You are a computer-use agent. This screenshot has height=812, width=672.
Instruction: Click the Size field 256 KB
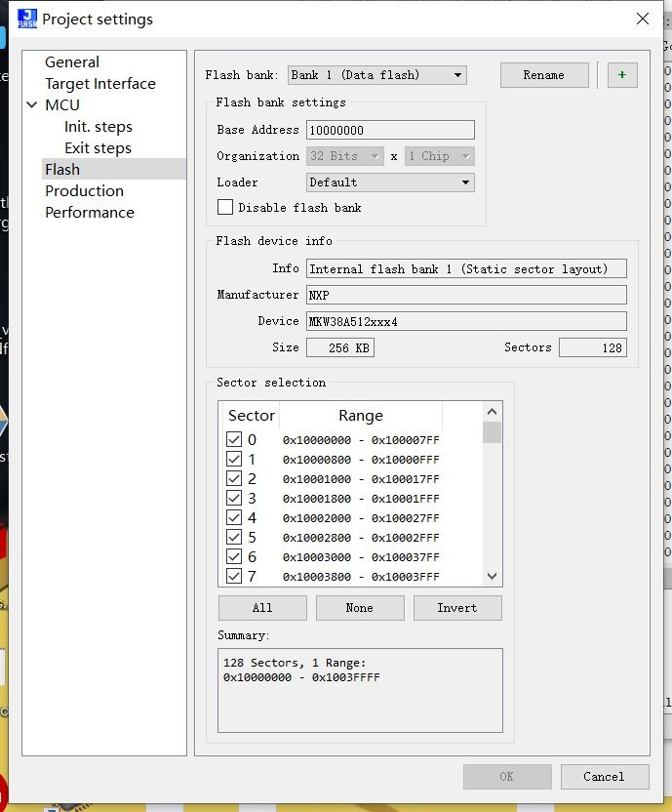(x=340, y=348)
